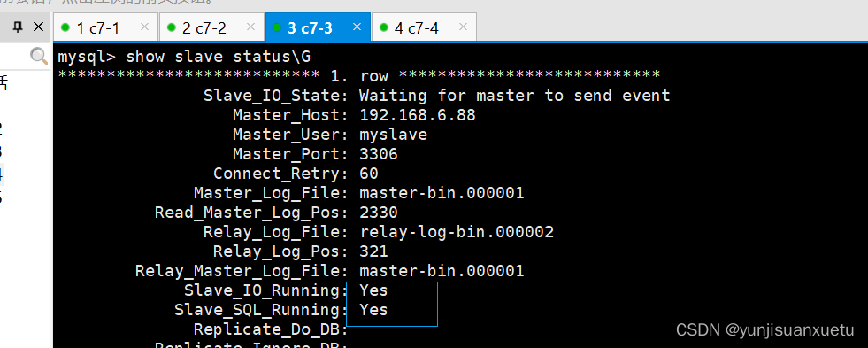This screenshot has height=348, width=868.
Task: Click the Replicate_Do_DB label
Action: pyautogui.click(x=271, y=329)
